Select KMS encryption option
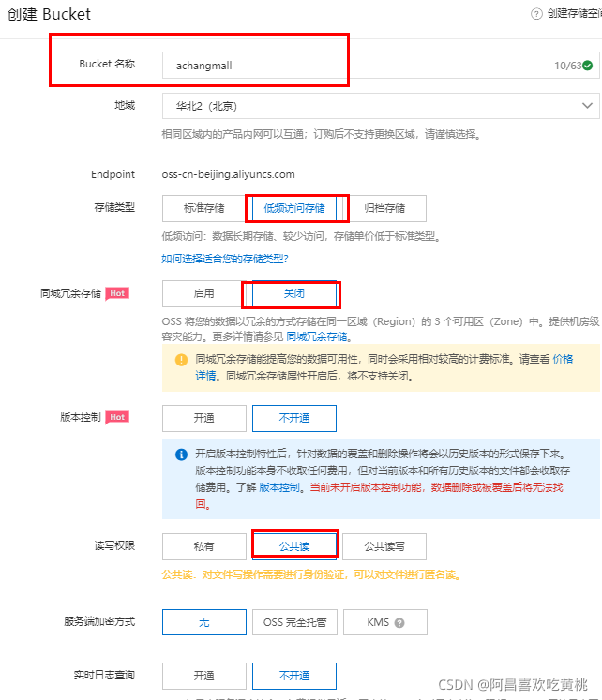Viewport: 602px width, 700px height. pyautogui.click(x=385, y=622)
